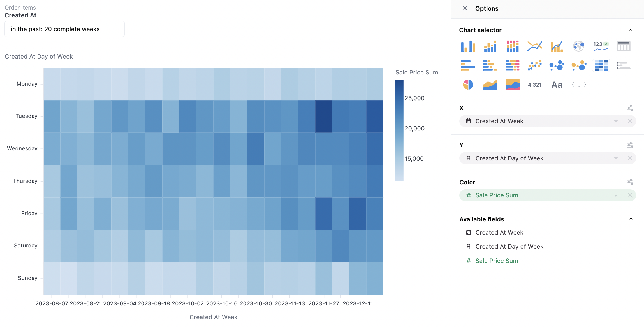Select the horizontal bar chart icon

point(468,66)
